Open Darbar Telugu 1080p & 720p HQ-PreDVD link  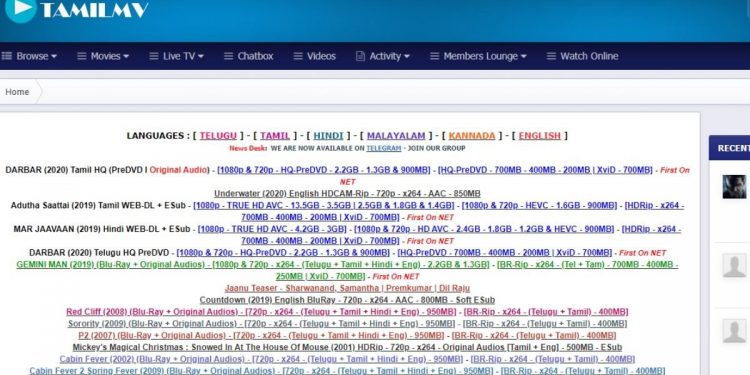[x=283, y=253]
